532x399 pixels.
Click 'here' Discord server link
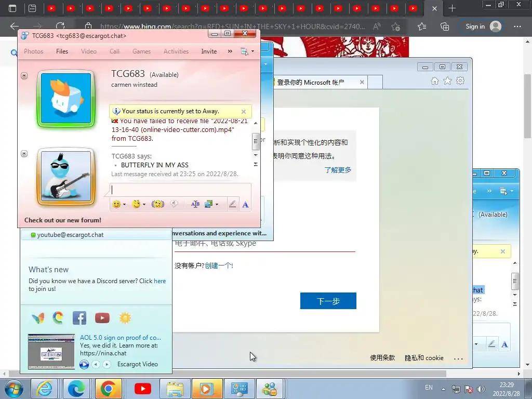tap(160, 281)
